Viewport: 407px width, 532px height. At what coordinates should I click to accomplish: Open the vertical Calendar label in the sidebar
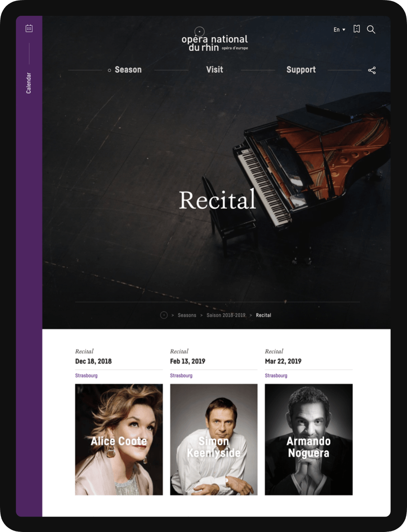point(28,83)
